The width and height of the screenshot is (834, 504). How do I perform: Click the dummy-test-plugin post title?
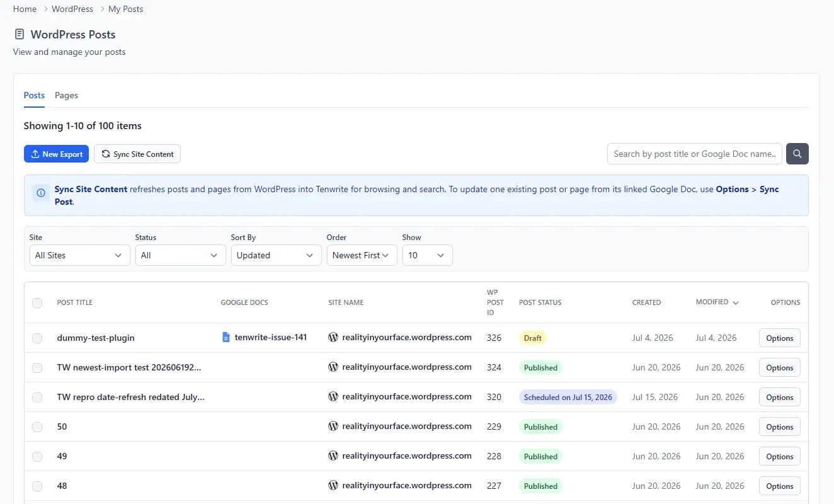tap(96, 338)
